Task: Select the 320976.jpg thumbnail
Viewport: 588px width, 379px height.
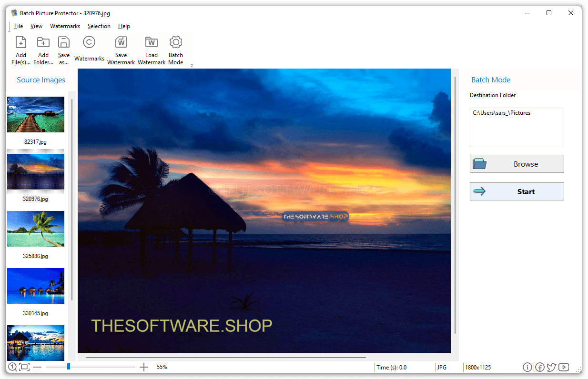Action: (36, 171)
